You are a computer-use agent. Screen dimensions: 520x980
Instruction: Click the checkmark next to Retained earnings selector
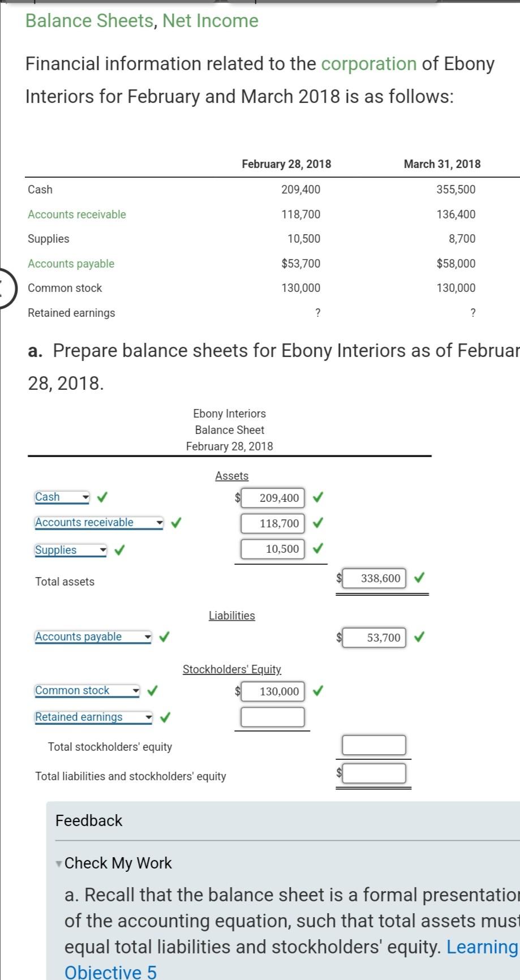(164, 717)
